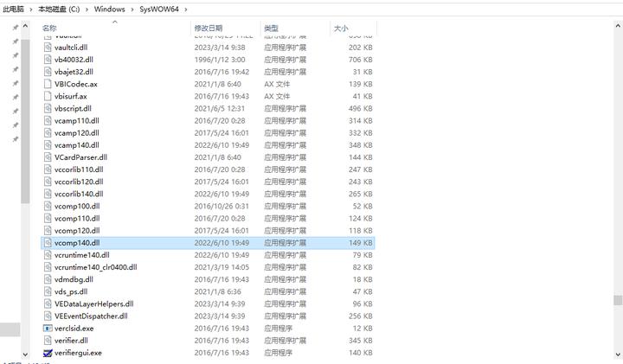The height and width of the screenshot is (364, 623).
Task: Select the vcruntime140.dll file icon
Action: (x=48, y=255)
